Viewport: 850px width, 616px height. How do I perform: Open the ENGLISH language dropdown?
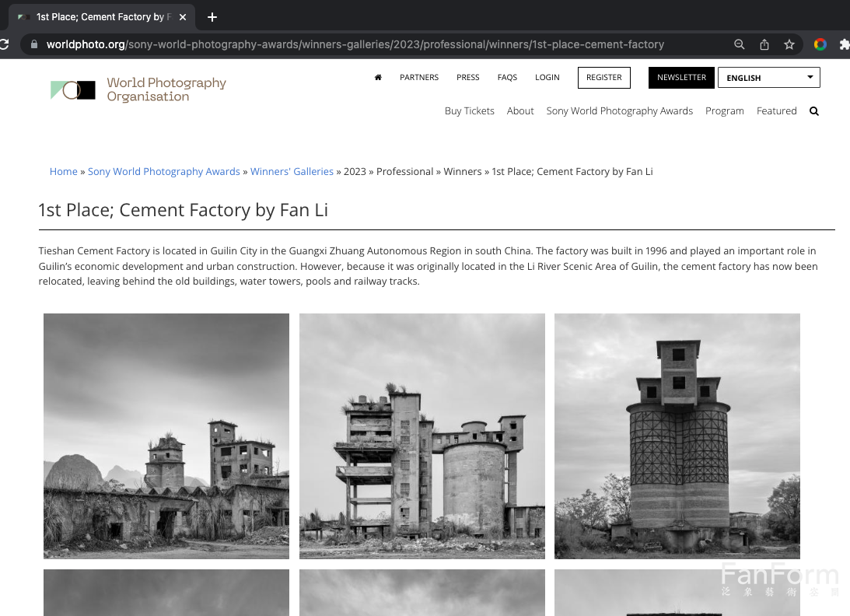(768, 77)
